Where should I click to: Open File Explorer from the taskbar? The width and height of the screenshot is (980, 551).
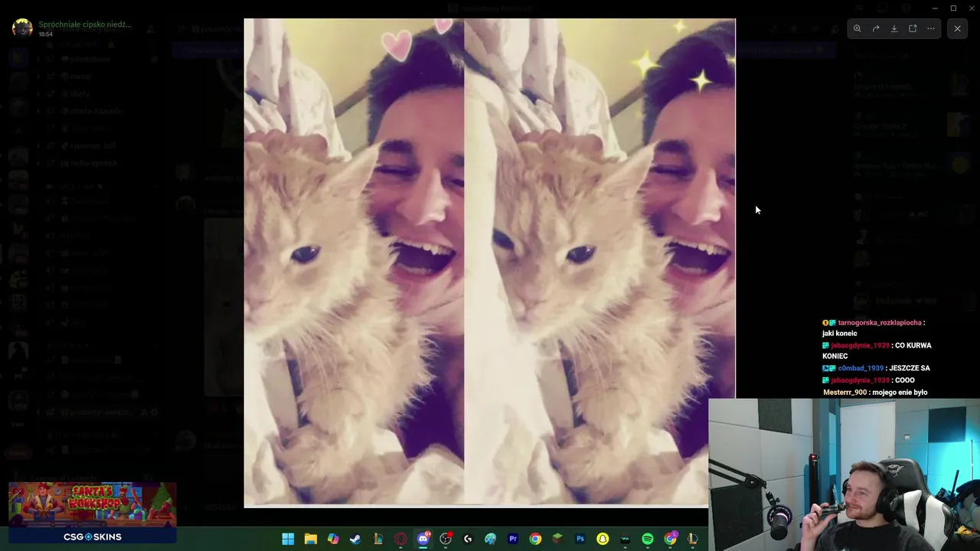point(310,539)
